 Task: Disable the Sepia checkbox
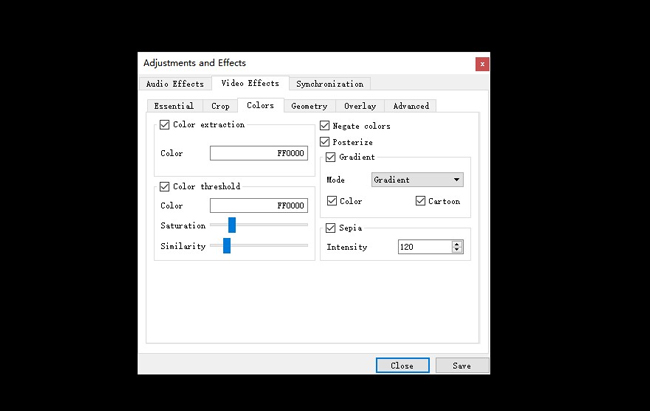click(x=330, y=228)
